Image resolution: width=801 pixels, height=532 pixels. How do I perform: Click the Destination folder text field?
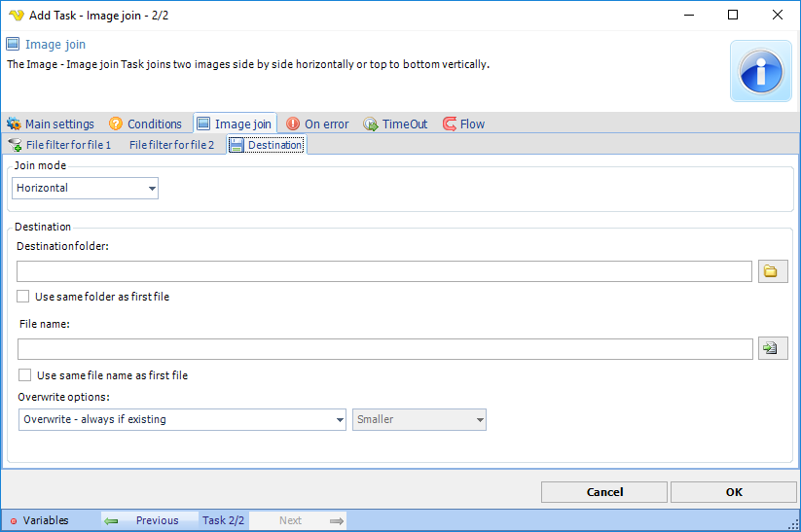point(384,271)
